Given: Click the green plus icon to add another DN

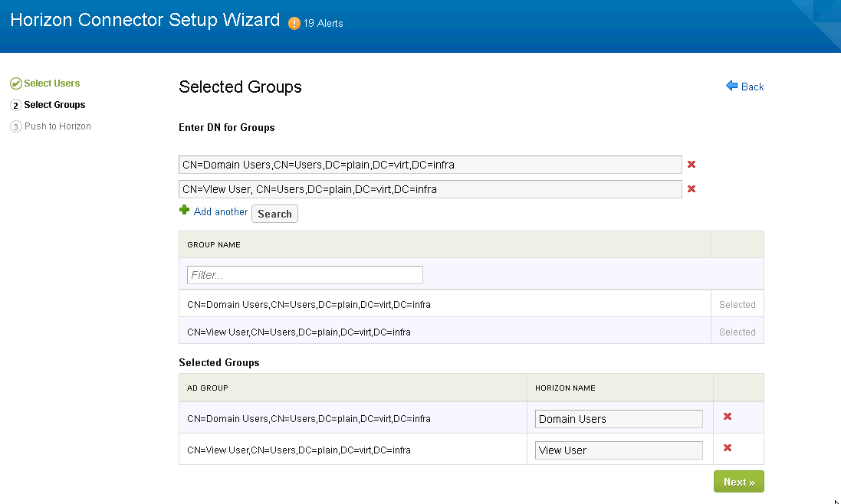Looking at the screenshot, I should click(183, 211).
